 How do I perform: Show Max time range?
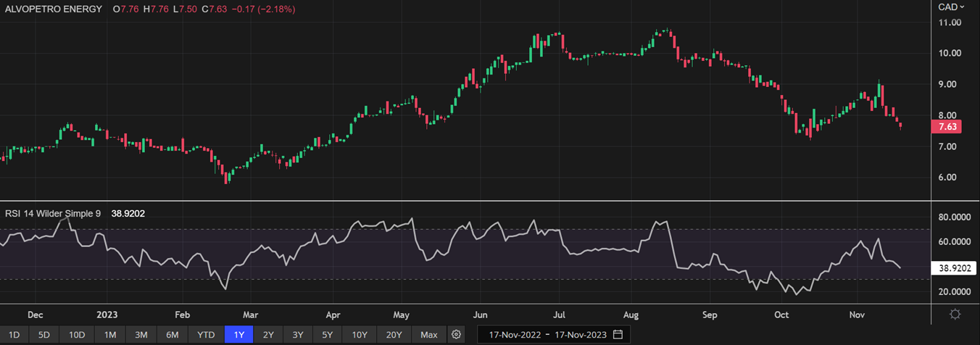click(x=429, y=335)
